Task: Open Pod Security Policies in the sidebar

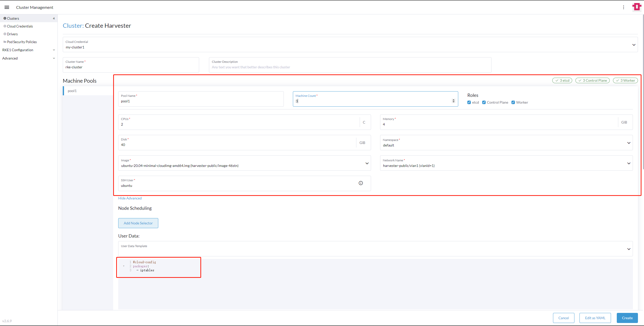Action: tap(29, 42)
